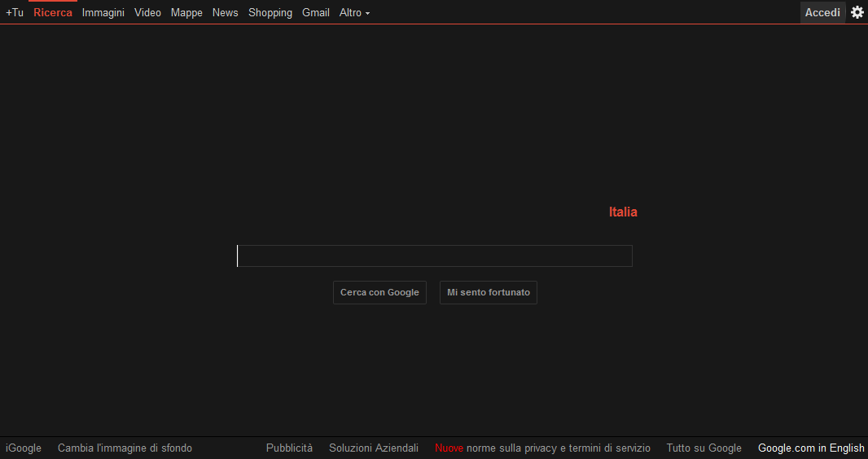The image size is (868, 459).
Task: Click Cambia l'immagine di sfondo link
Action: [x=125, y=448]
